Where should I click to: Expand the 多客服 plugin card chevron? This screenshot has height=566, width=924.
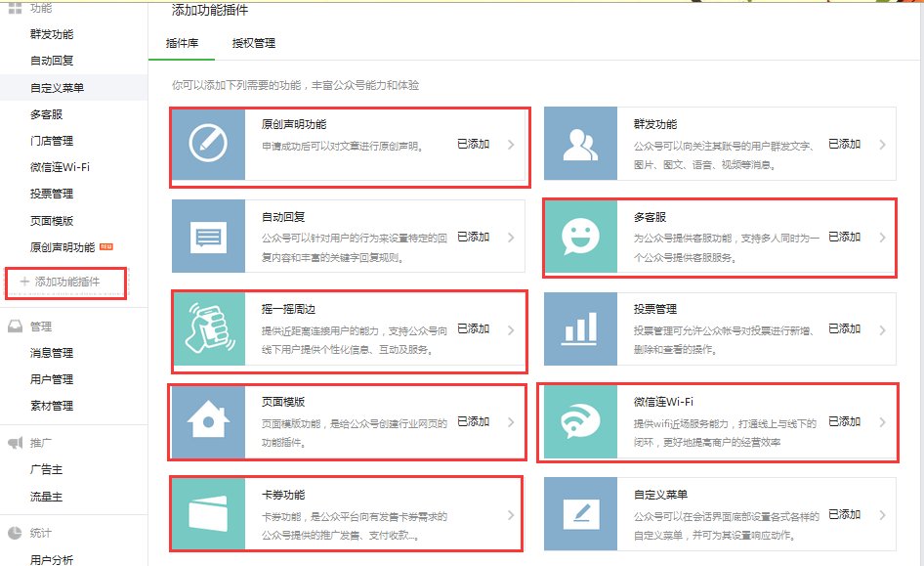tap(885, 237)
